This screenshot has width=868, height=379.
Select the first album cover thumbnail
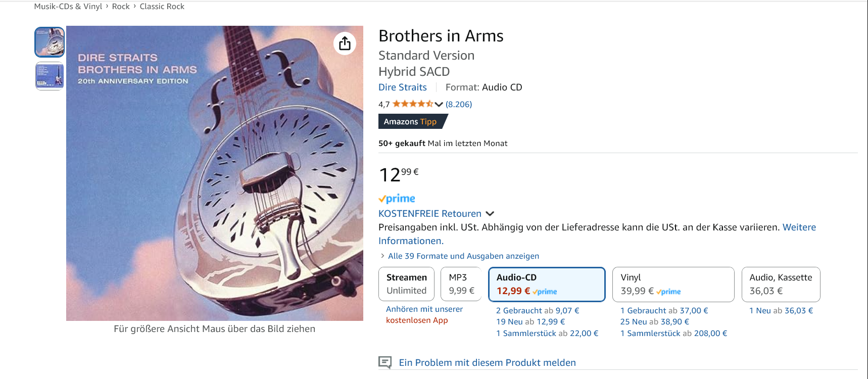tap(50, 42)
